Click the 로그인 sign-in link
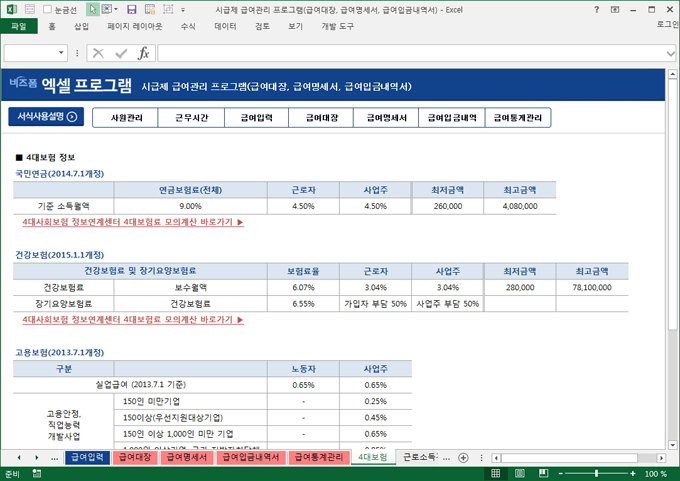Viewport: 680px width, 481px height. coord(667,24)
